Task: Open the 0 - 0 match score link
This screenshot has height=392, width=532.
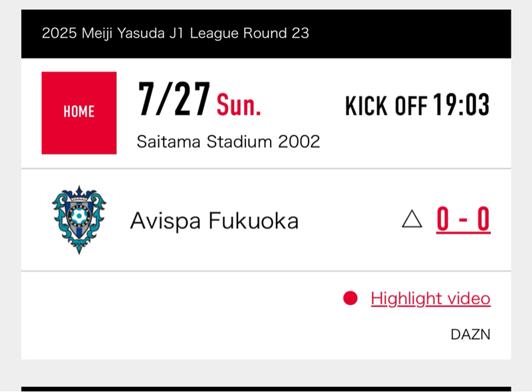Action: (463, 219)
